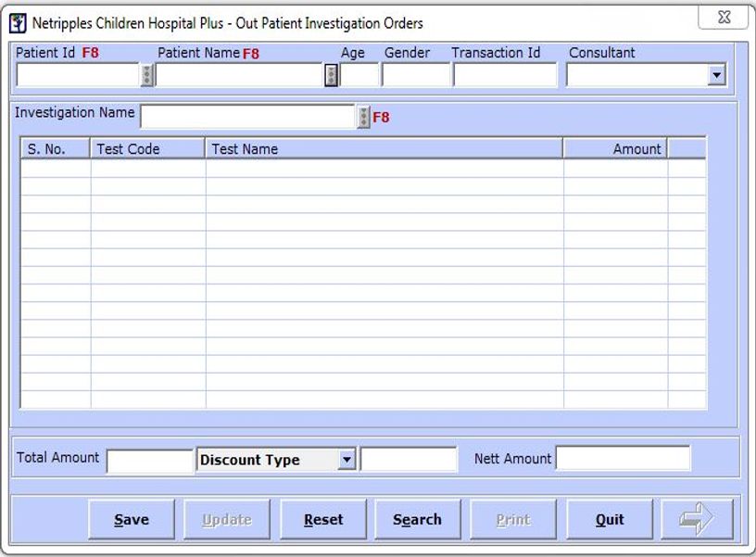This screenshot has width=756, height=557.
Task: Click the Investigation Name lookup icon
Action: coord(363,117)
